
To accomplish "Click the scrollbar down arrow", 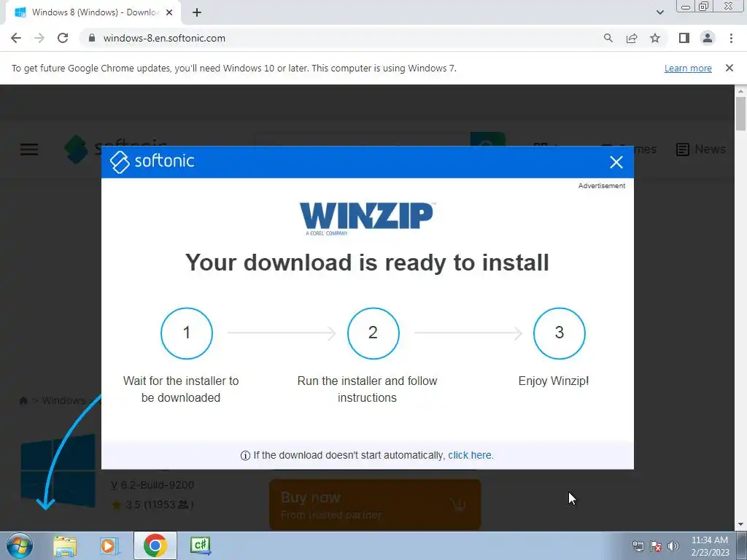I will tap(740, 525).
